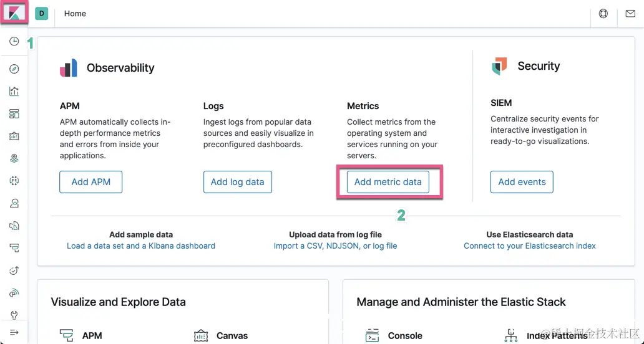Open Connect to your Elasticsearch index link

coord(530,246)
